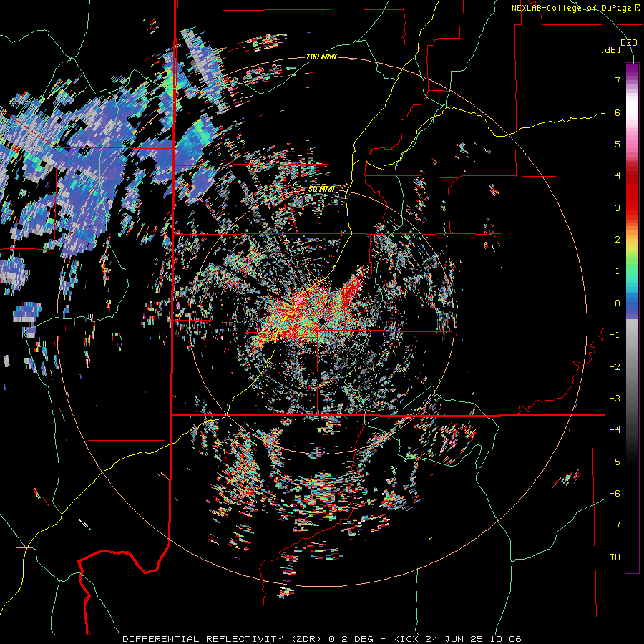The image size is (644, 644).
Task: Click the -6 value on color scale
Action: pyautogui.click(x=615, y=494)
